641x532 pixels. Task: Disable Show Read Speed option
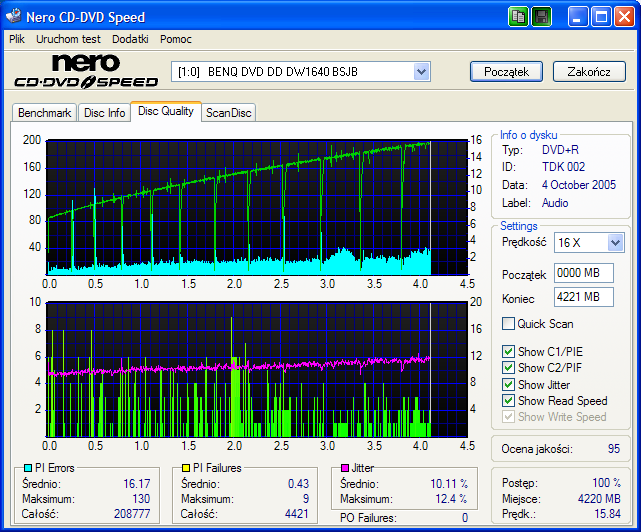tap(508, 401)
